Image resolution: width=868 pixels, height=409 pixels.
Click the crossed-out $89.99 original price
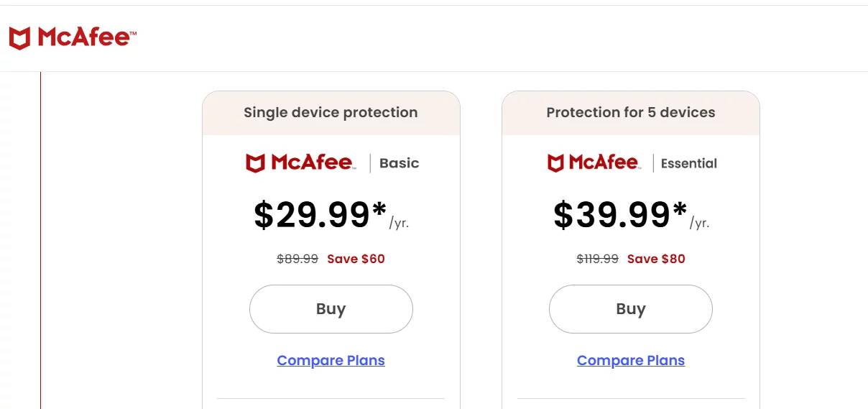pos(297,259)
